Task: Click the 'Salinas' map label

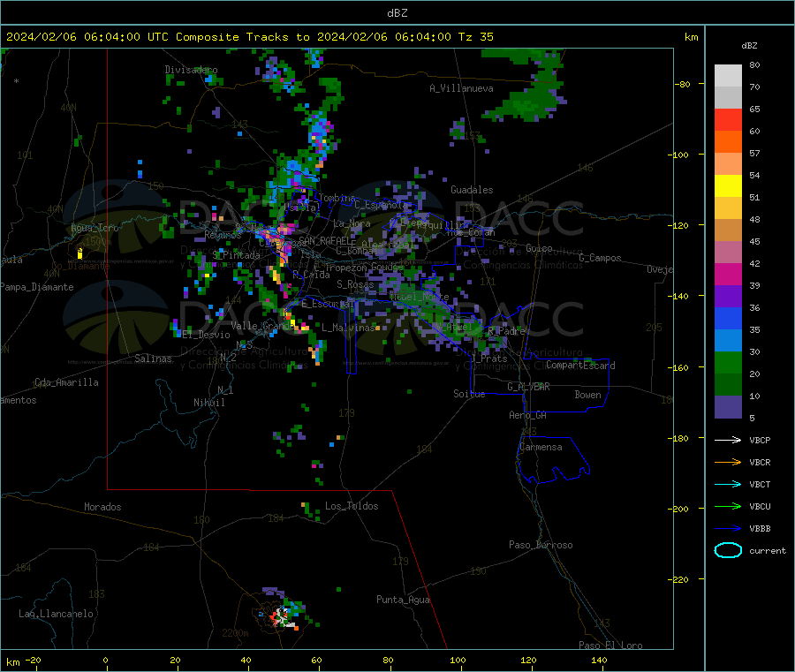Action: pyautogui.click(x=153, y=359)
